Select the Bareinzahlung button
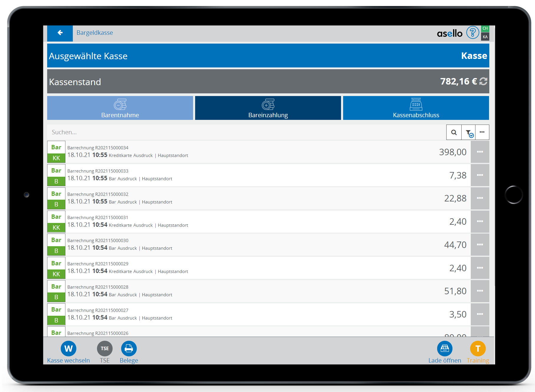The height and width of the screenshot is (392, 535). click(268, 108)
